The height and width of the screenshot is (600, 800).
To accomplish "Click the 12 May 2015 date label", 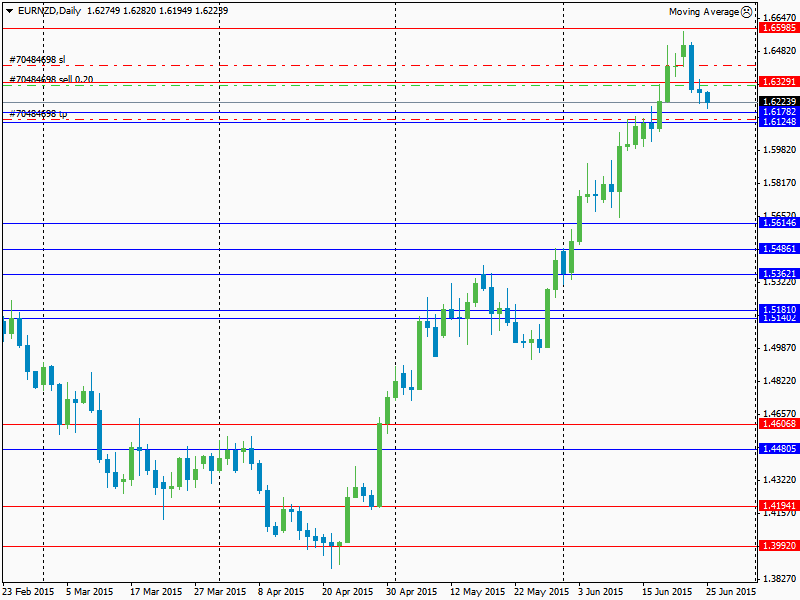I will (x=477, y=592).
